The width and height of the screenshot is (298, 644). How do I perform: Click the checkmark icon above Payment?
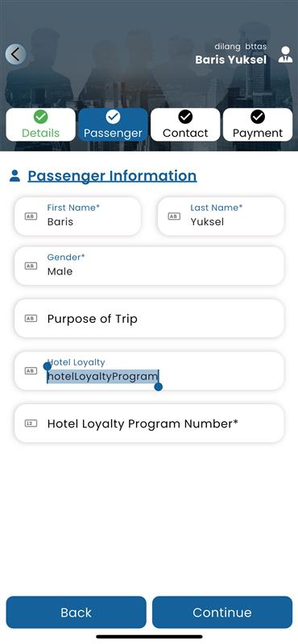click(x=258, y=117)
